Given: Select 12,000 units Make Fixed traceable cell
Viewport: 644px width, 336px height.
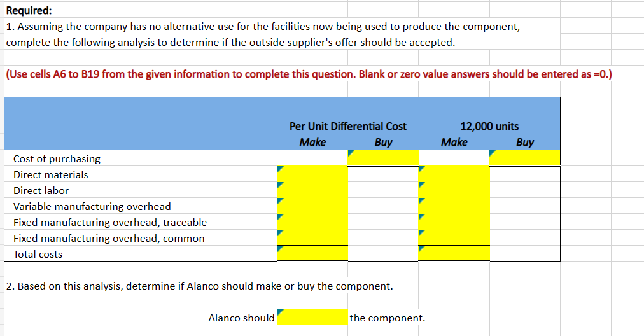Looking at the screenshot, I should point(454,222).
